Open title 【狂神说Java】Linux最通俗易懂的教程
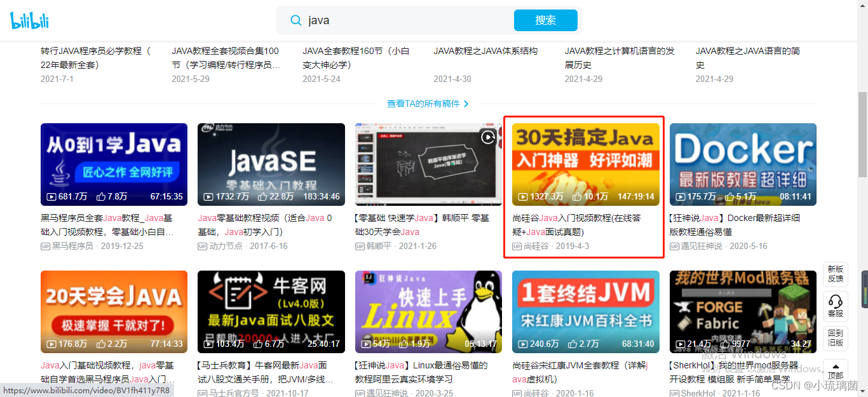The width and height of the screenshot is (868, 397). pos(421,372)
